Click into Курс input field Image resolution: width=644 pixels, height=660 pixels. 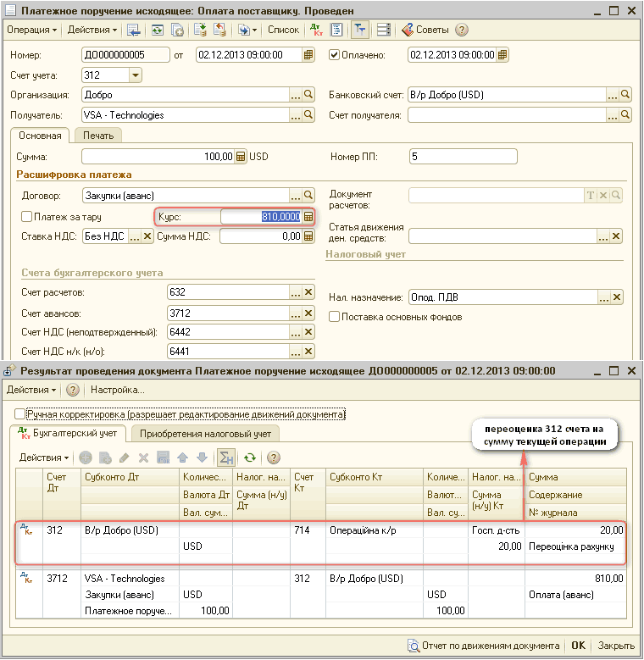(x=259, y=217)
